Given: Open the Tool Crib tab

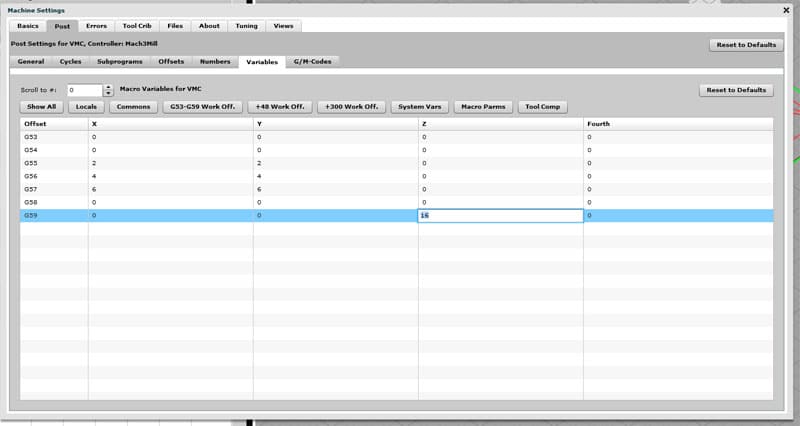Looking at the screenshot, I should (x=137, y=25).
